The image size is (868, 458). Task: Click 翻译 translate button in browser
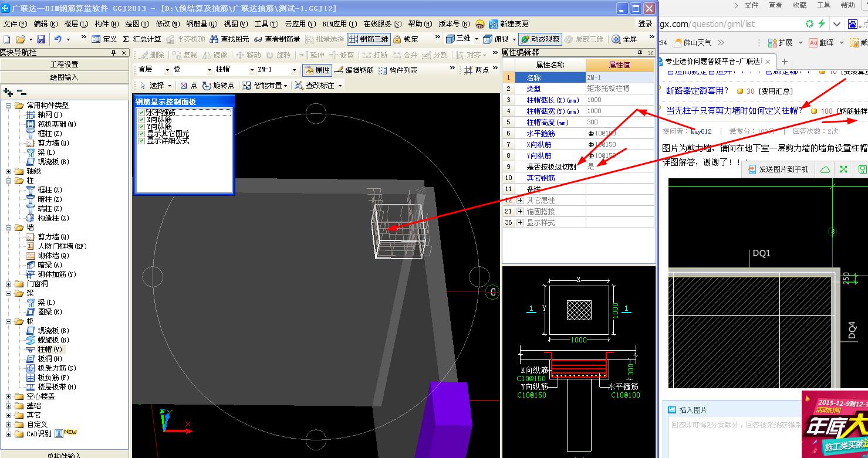coord(822,43)
